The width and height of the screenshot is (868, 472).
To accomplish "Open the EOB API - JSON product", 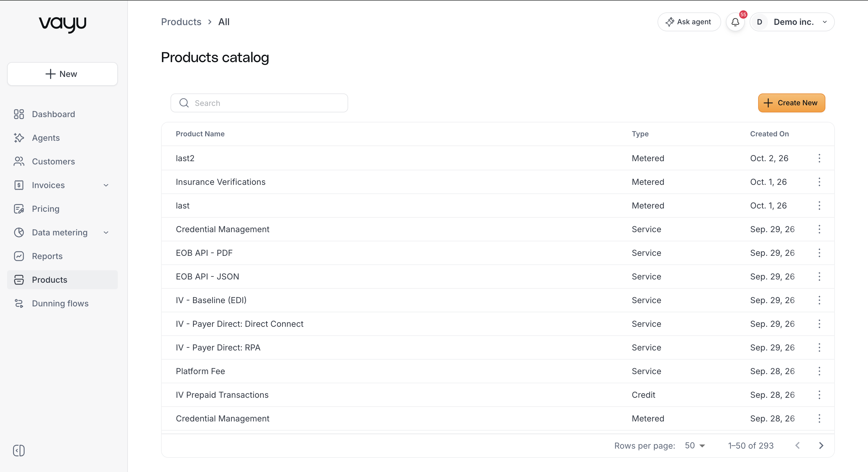I will (207, 277).
